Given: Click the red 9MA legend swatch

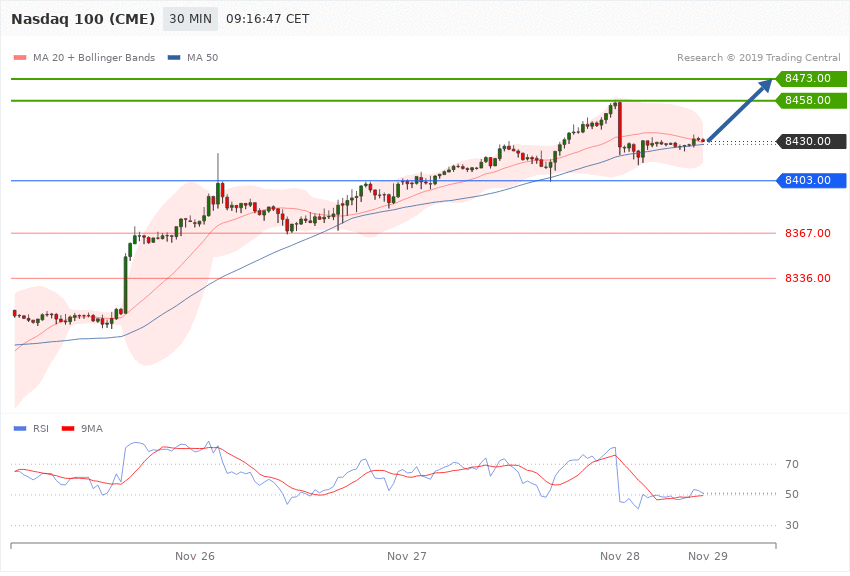Looking at the screenshot, I should (68, 429).
